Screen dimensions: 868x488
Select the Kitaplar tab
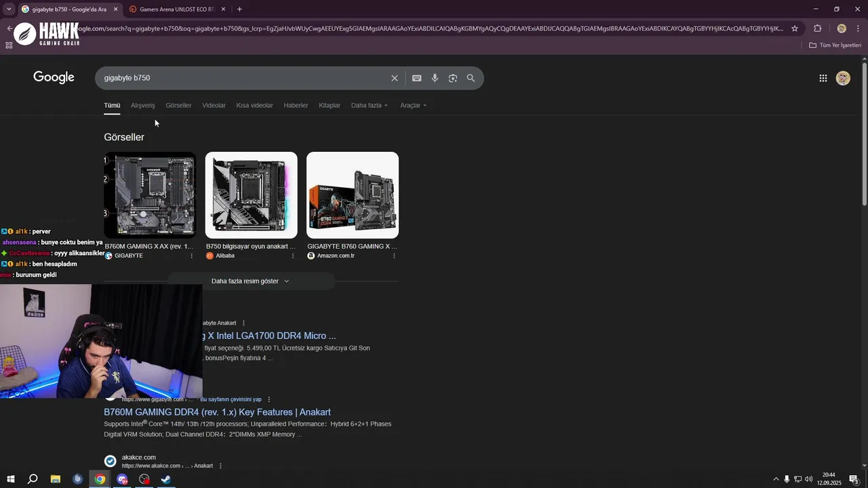coord(330,105)
